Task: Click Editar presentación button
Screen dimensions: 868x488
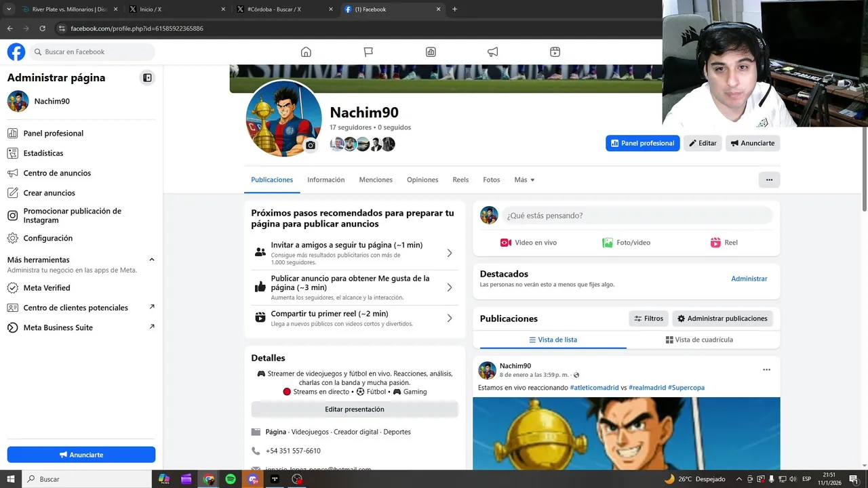Action: click(x=355, y=409)
